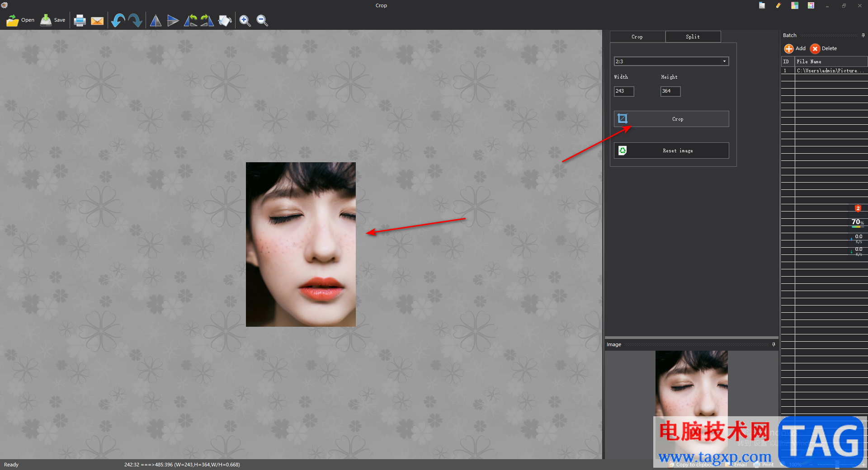Undo the last action with the undo arrow
Image resolution: width=868 pixels, height=470 pixels.
click(x=118, y=20)
